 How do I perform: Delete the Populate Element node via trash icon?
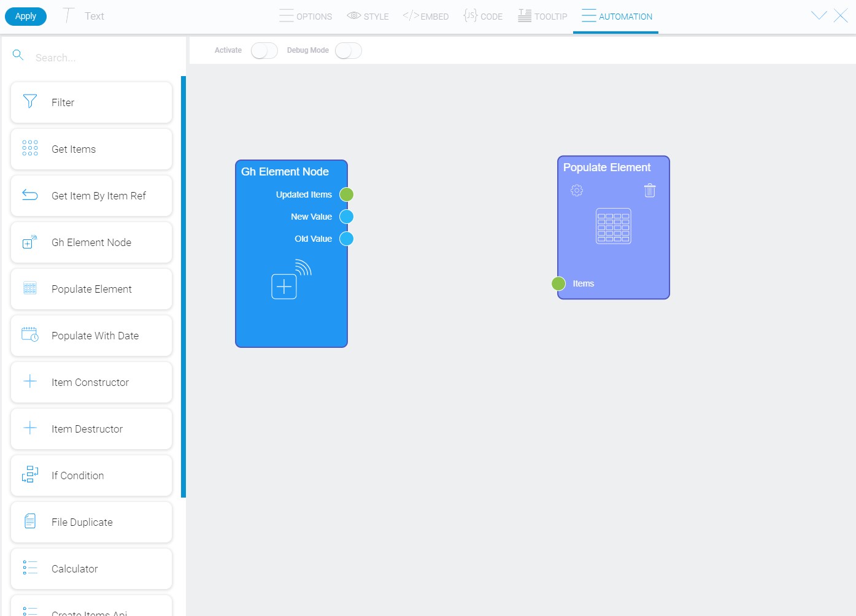pyautogui.click(x=650, y=190)
